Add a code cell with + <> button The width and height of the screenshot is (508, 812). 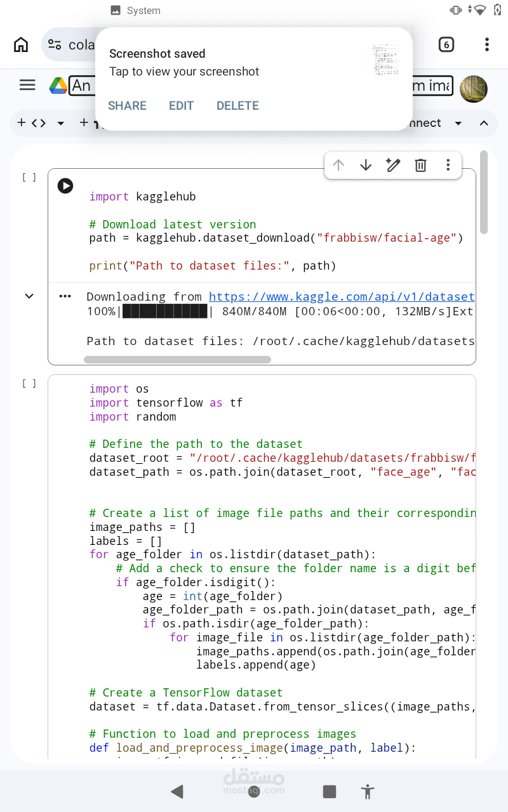[x=32, y=123]
